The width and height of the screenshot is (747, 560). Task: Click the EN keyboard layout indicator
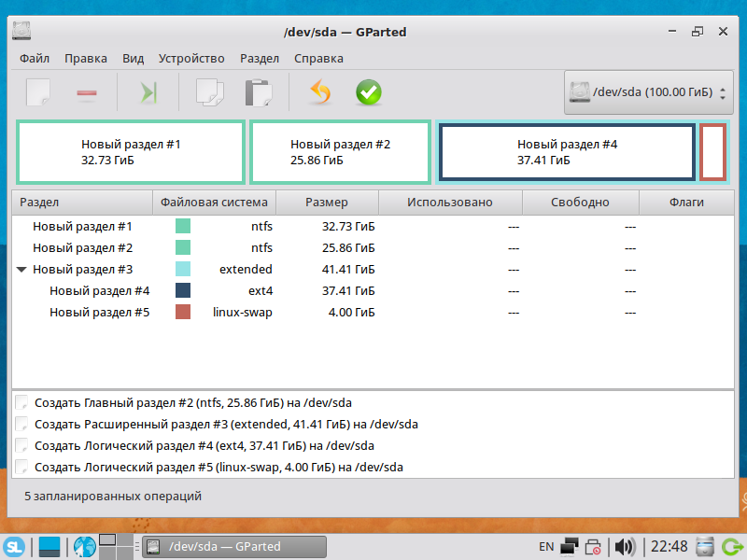pyautogui.click(x=546, y=547)
